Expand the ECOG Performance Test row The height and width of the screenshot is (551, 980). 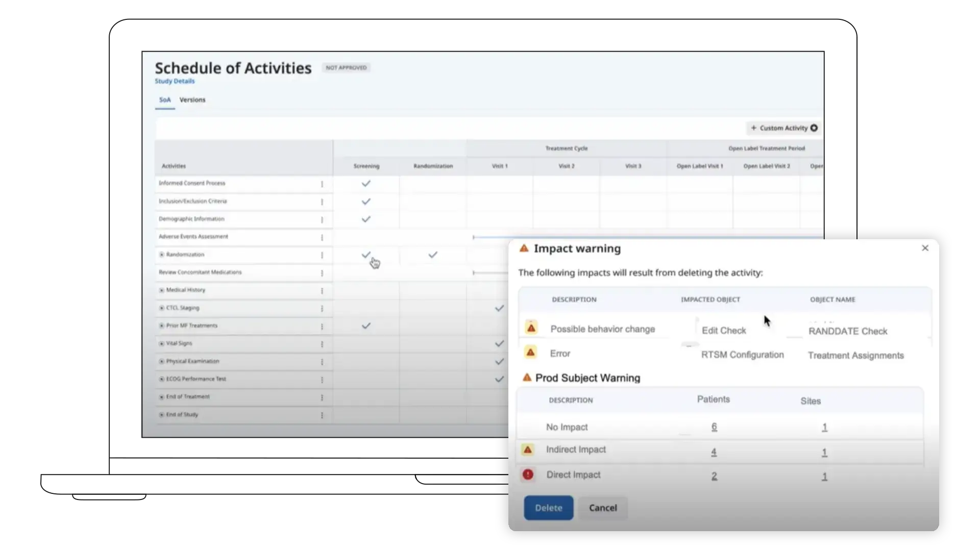[x=161, y=379]
